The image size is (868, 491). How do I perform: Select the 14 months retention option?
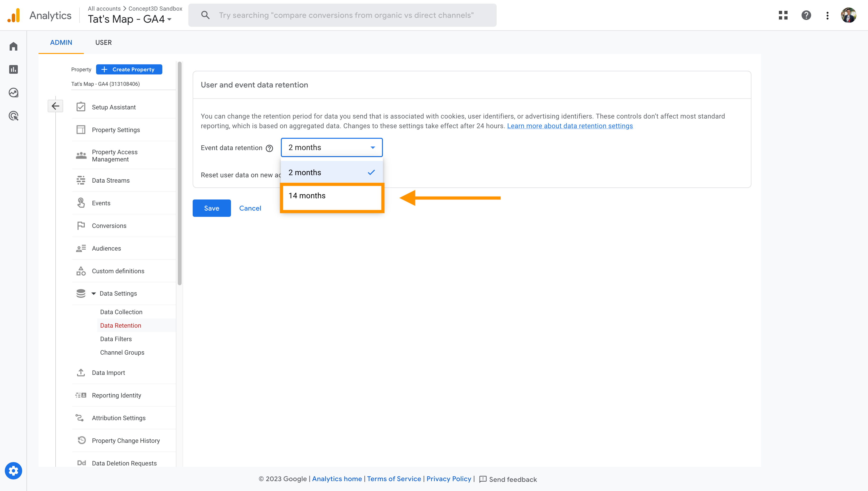tap(307, 196)
